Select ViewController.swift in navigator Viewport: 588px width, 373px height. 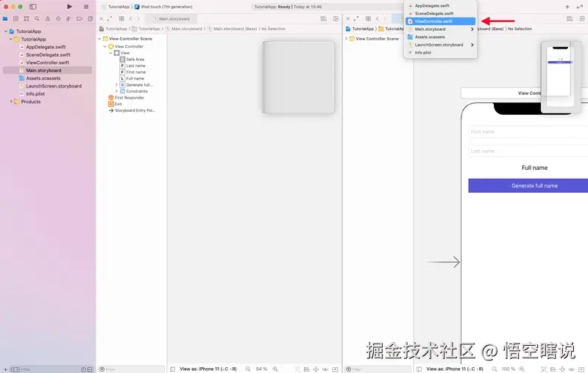coord(48,63)
